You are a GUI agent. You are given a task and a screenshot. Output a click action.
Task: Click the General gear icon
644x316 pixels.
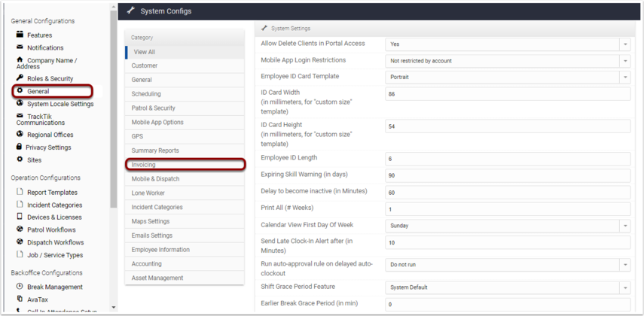20,91
